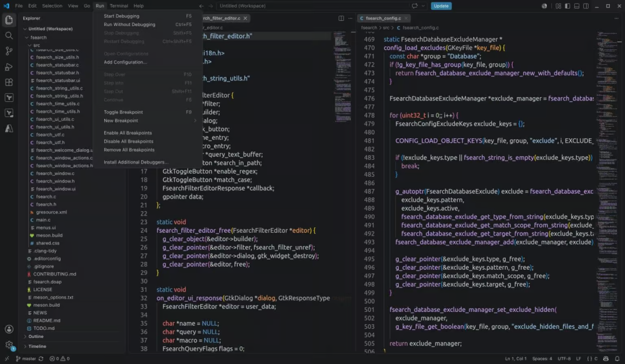
Task: Toggle the primary side bar visibility
Action: pos(567,6)
